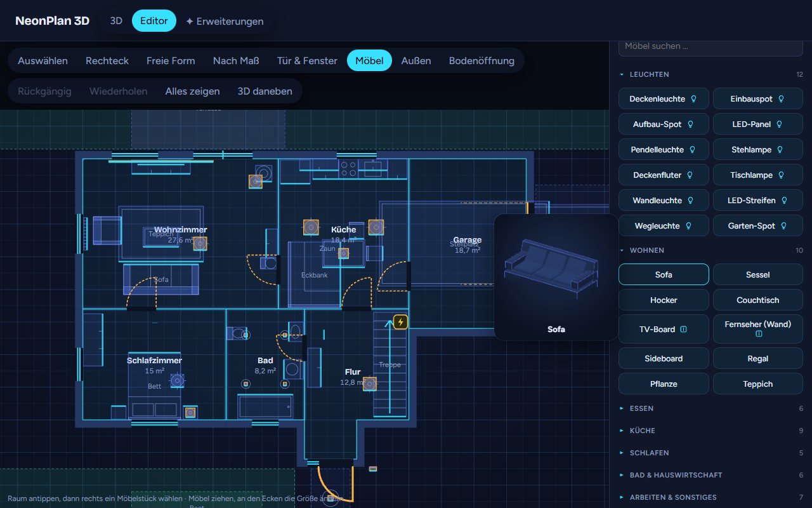Expand Bad & Hauswirtschaft category
The height and width of the screenshot is (508, 812).
pos(711,475)
